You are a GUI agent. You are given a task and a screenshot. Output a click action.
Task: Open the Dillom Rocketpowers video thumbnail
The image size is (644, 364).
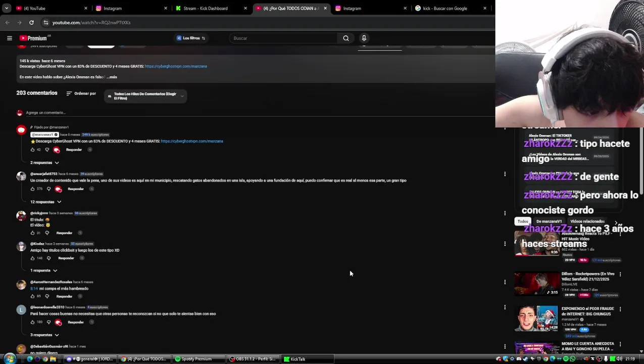point(536,283)
